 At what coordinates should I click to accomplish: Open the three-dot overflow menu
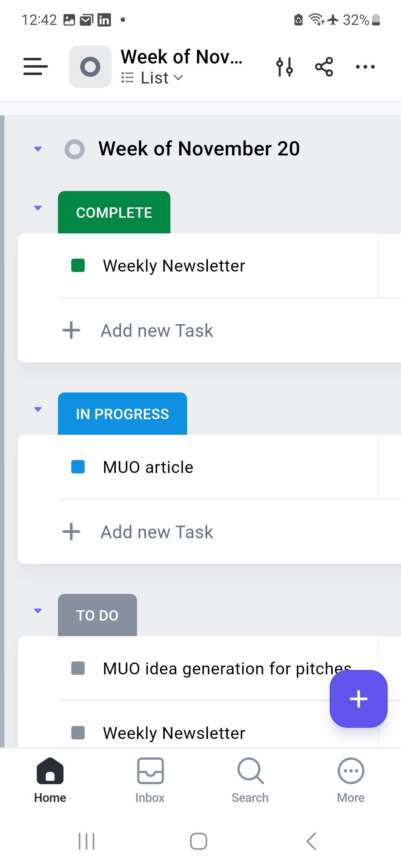pos(365,67)
